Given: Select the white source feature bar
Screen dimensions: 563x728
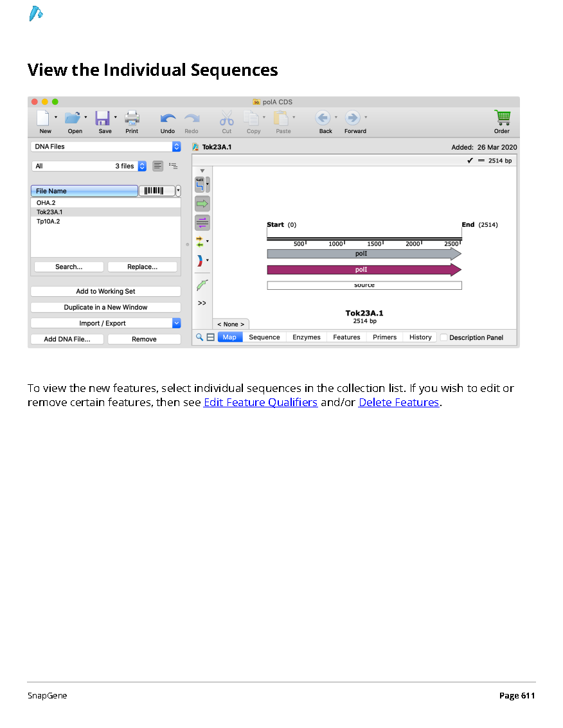Looking at the screenshot, I should click(x=364, y=285).
